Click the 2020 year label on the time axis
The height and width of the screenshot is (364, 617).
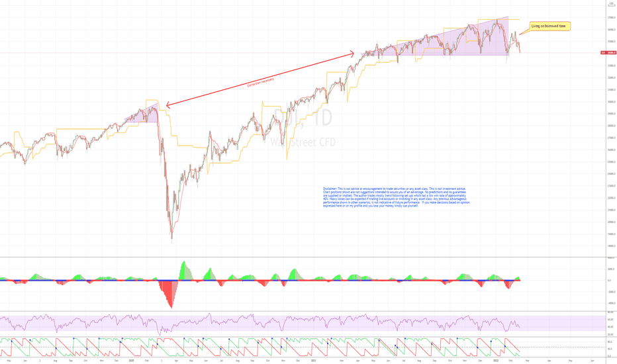pos(132,360)
